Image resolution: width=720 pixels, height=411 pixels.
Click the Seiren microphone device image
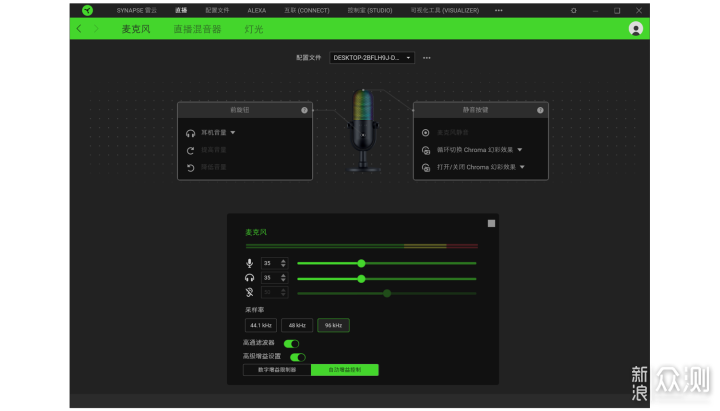(363, 130)
